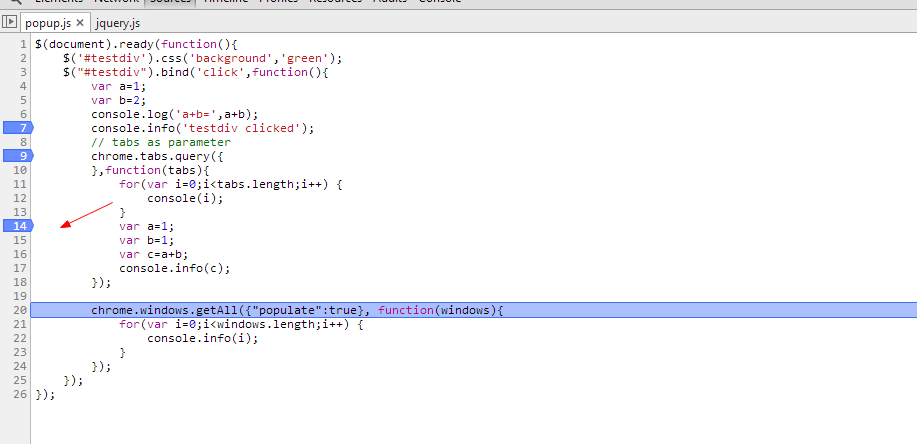
Task: Open the jquery.js file tab
Action: (x=118, y=23)
